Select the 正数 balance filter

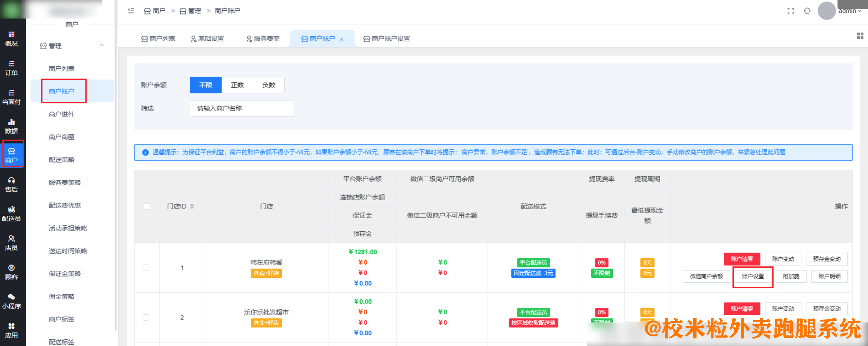pos(237,85)
